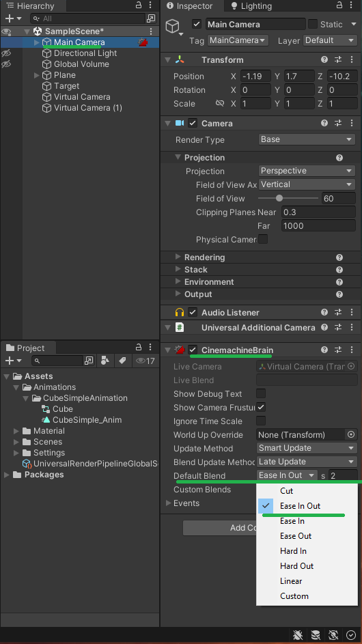Click Project search by label icon
The width and height of the screenshot is (362, 644).
click(122, 361)
